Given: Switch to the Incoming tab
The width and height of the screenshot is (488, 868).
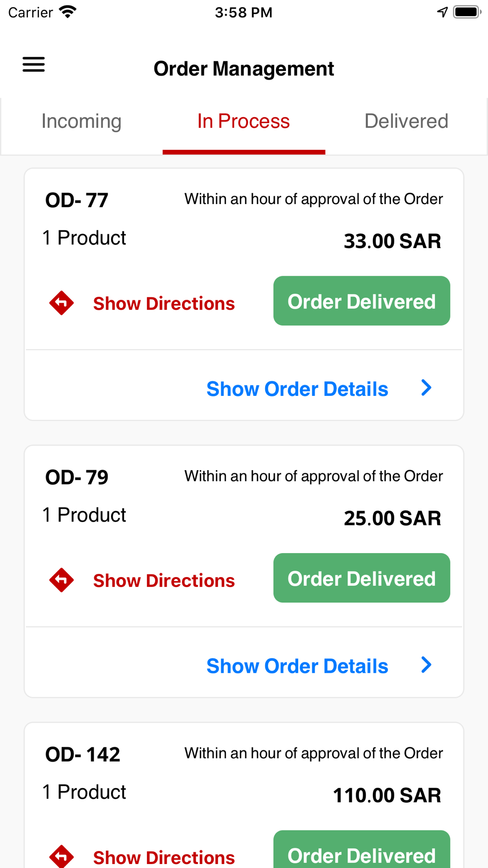Looking at the screenshot, I should 81,121.
